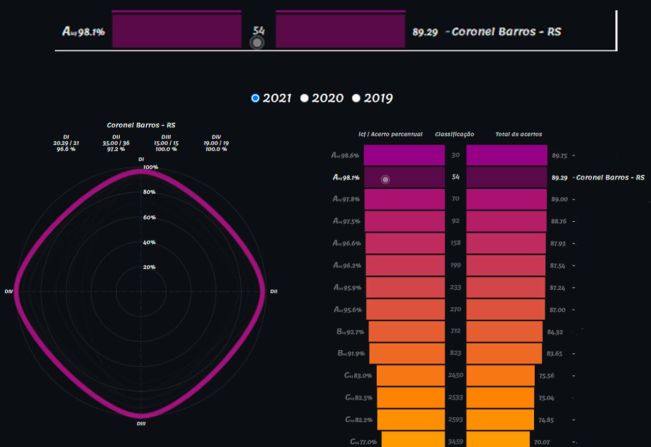The image size is (651, 447).
Task: Click the right bar of the 96.2% row
Action: point(506,265)
